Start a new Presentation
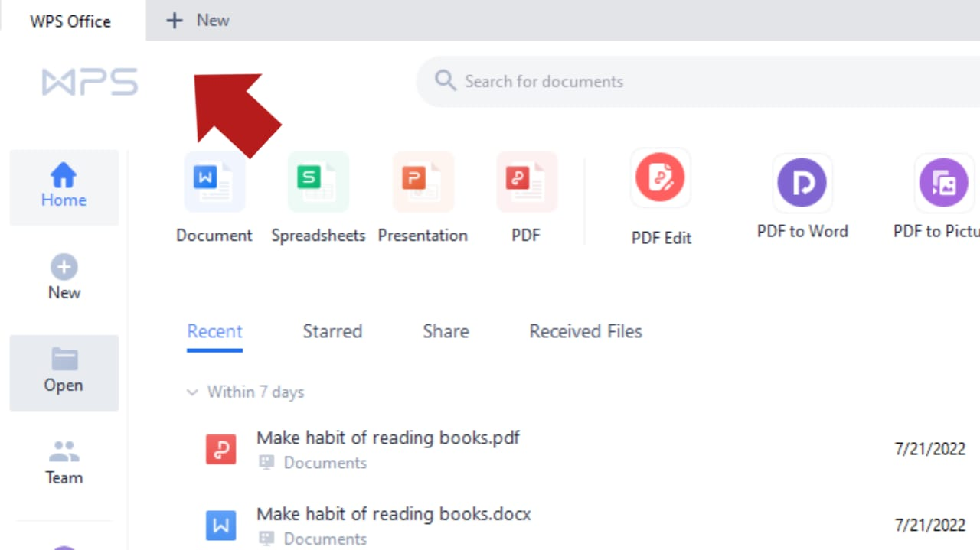This screenshot has width=980, height=550. (423, 182)
